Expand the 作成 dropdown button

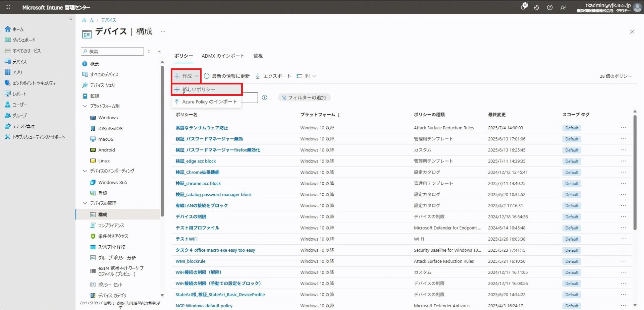click(186, 76)
